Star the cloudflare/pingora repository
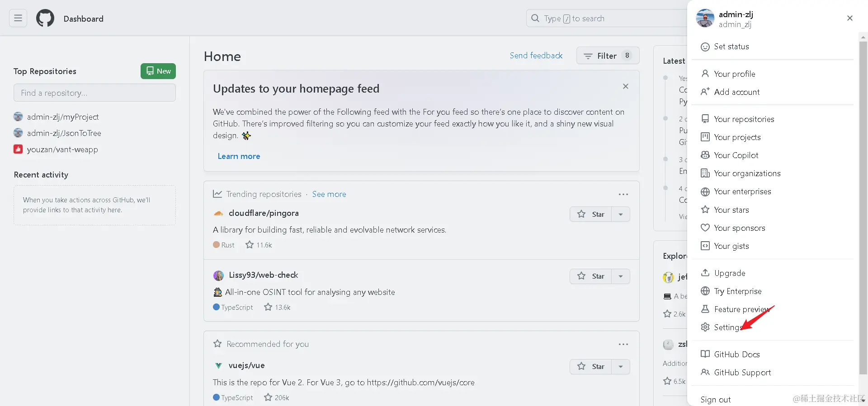 point(591,214)
